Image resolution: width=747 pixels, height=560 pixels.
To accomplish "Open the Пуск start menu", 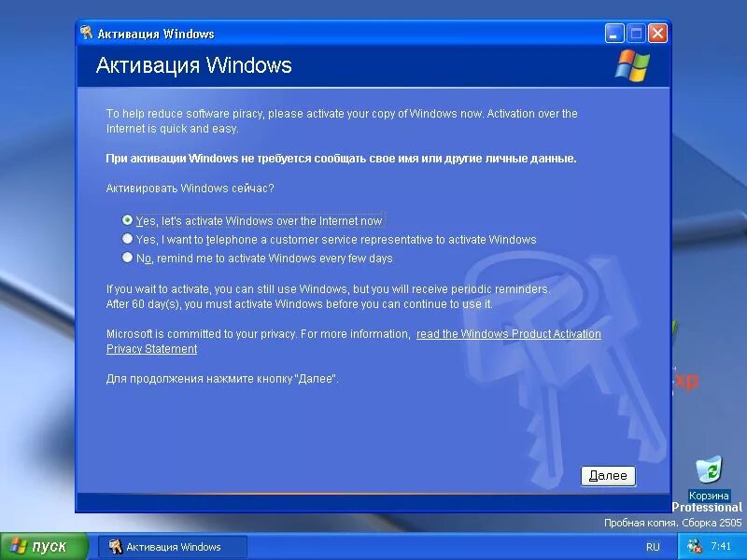I will [x=44, y=546].
